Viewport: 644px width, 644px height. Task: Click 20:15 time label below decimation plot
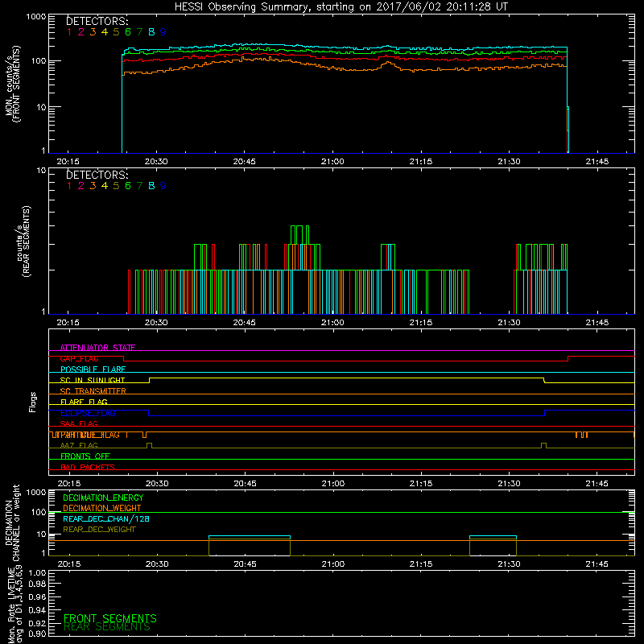(x=69, y=564)
